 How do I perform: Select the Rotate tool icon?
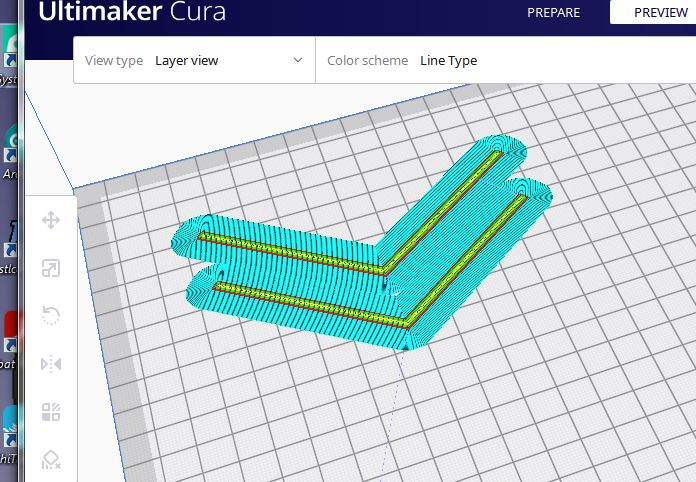pyautogui.click(x=51, y=316)
